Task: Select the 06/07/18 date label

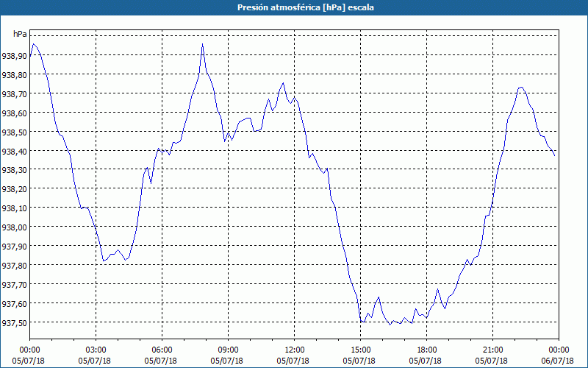Action: 558,361
